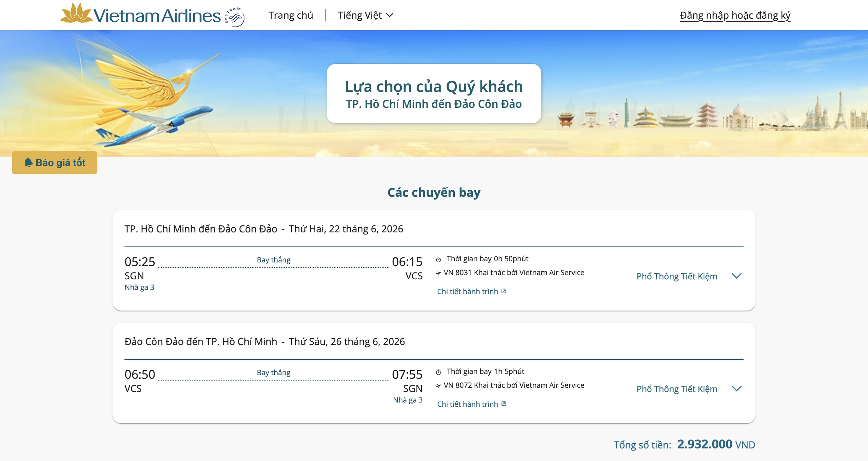Click the Lựa chọn của Quý khách title
Image resolution: width=868 pixels, height=461 pixels.
click(434, 86)
